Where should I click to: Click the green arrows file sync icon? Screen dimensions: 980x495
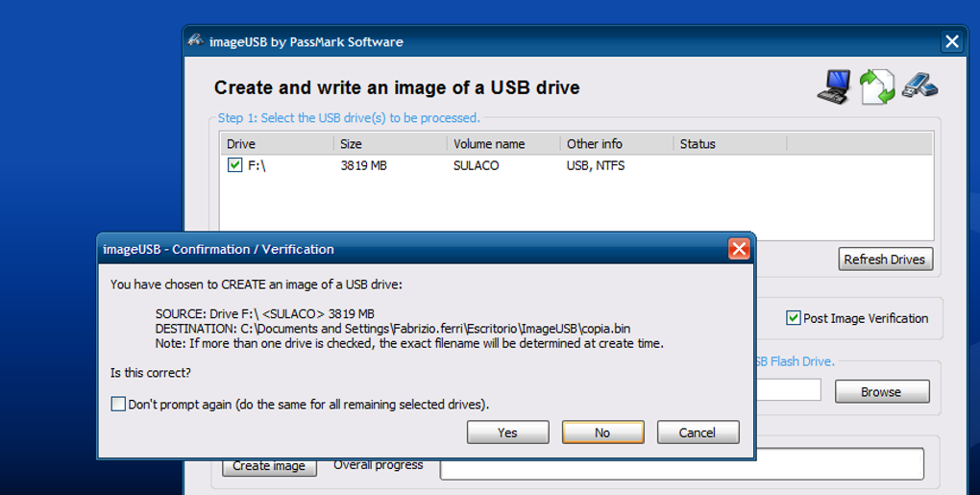pos(876,86)
